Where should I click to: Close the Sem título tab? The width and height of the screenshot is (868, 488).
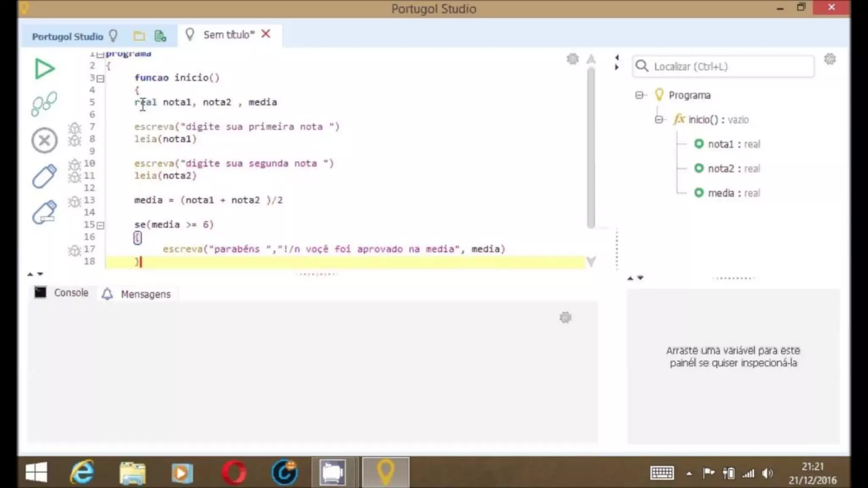tap(266, 34)
